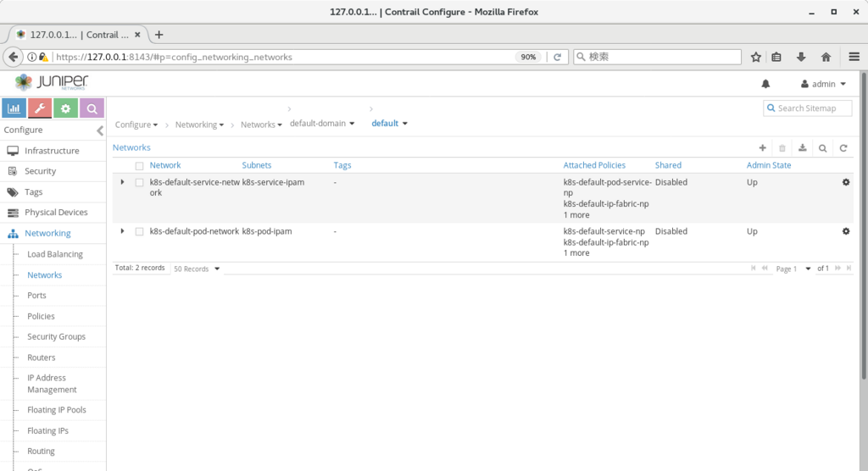Screen dimensions: 868x471
Task: Click the delete trash icon
Action: point(782,147)
